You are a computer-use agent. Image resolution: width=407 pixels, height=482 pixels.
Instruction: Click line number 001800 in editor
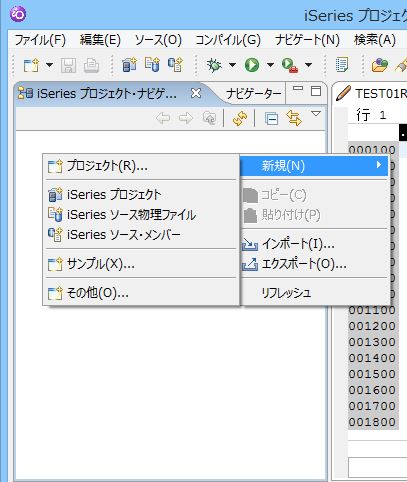point(372,422)
